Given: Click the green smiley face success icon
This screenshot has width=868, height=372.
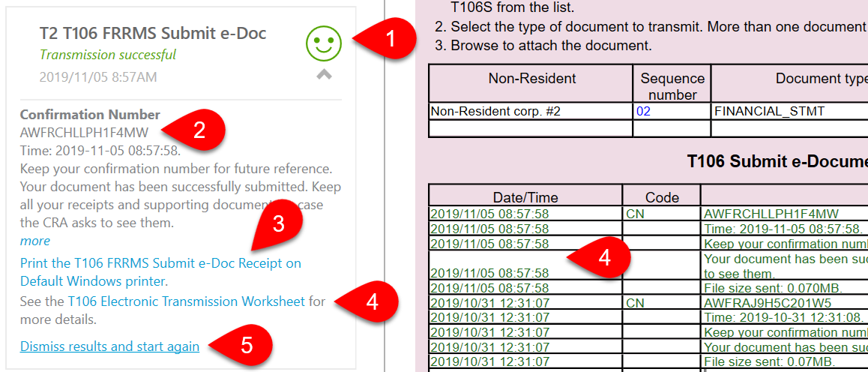Looking at the screenshot, I should pos(324,43).
